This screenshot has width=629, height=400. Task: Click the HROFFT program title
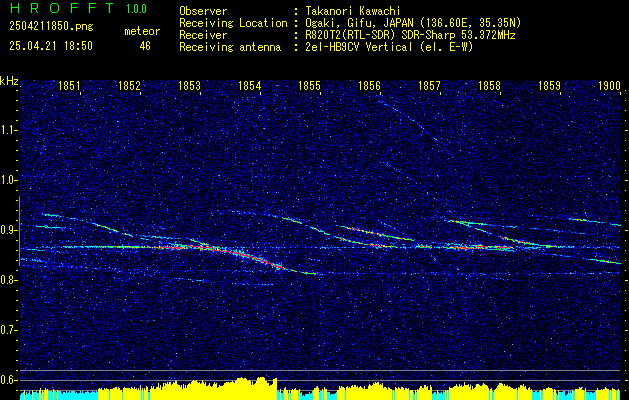(x=62, y=8)
